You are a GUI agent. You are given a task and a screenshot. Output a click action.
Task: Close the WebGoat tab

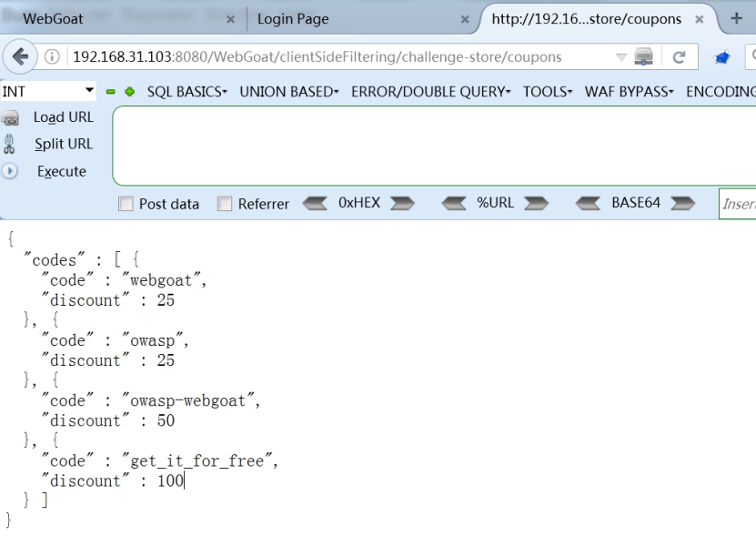click(x=230, y=19)
